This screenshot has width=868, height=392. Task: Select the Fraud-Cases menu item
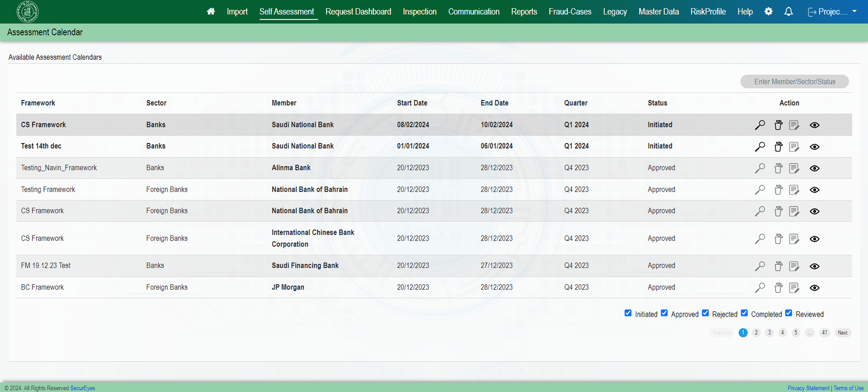point(570,12)
